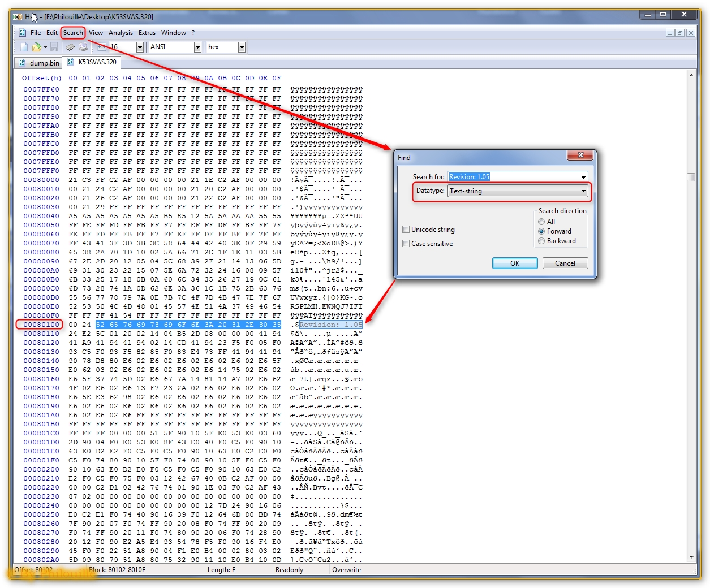Click the Save floppy disk icon
The width and height of the screenshot is (710, 588).
tap(54, 47)
